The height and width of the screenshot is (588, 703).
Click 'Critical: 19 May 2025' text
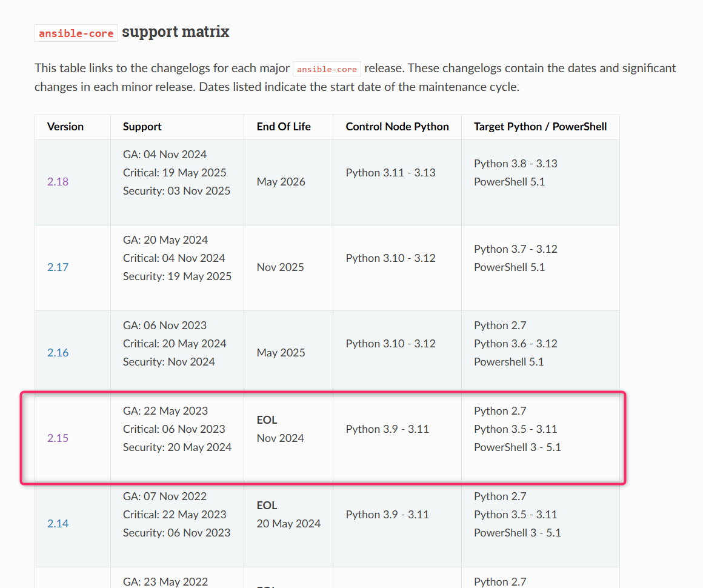(175, 173)
